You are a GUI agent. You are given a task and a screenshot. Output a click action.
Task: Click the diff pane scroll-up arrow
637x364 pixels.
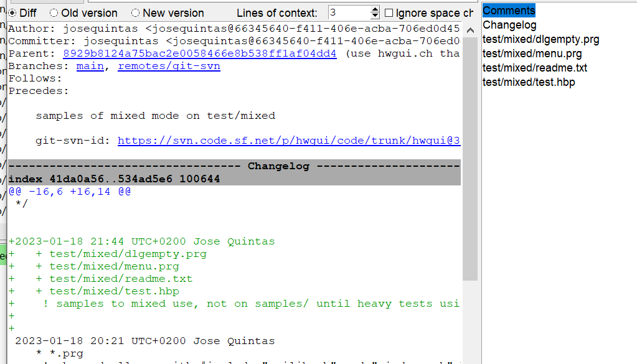pos(470,30)
